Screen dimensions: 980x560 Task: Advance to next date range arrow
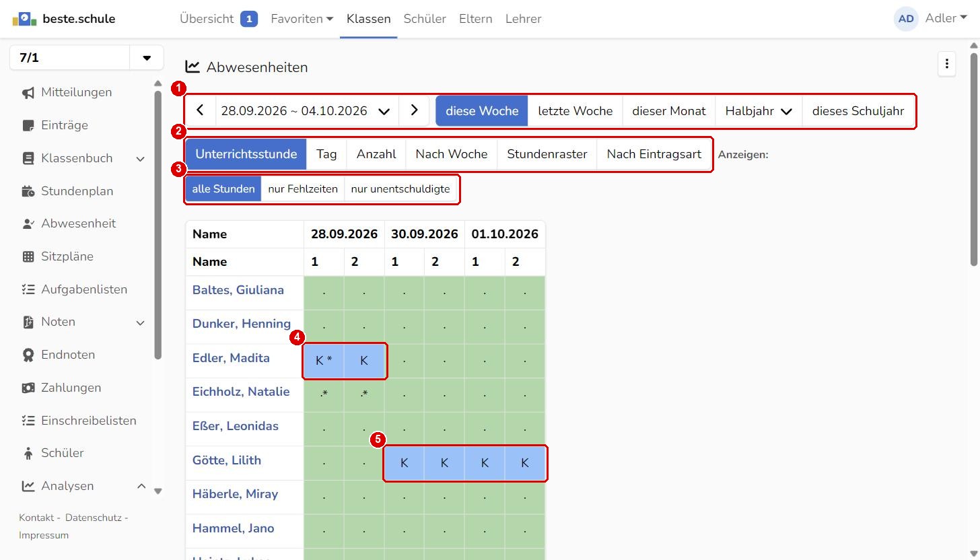point(414,110)
